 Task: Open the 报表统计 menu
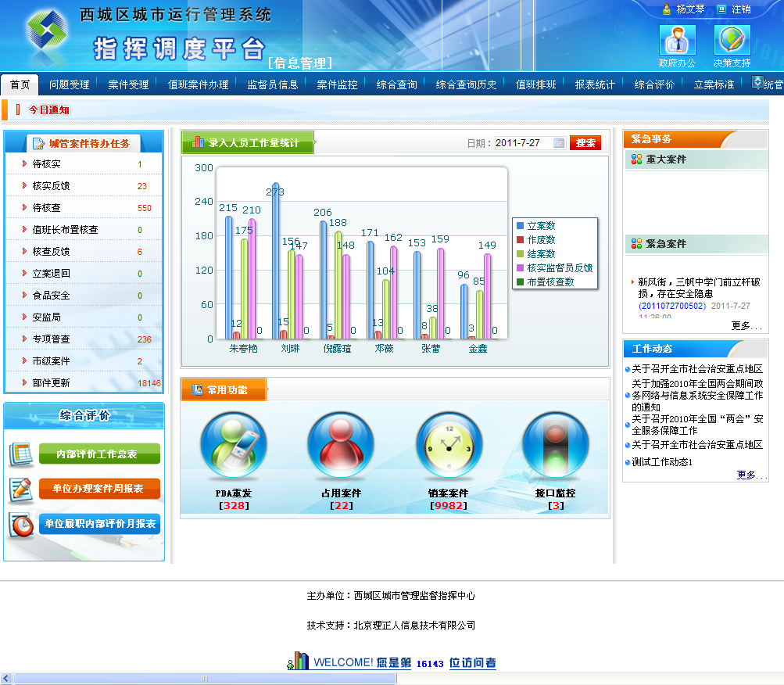click(x=595, y=84)
